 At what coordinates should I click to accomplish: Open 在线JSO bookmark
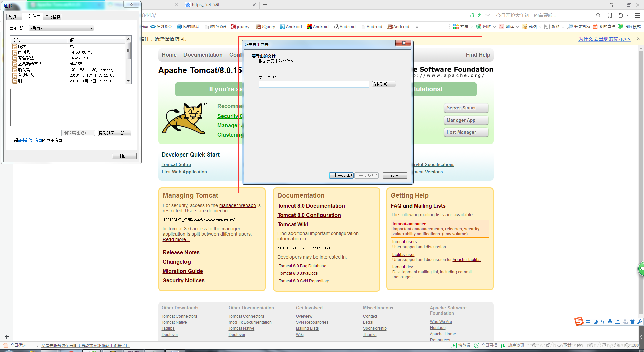click(161, 27)
